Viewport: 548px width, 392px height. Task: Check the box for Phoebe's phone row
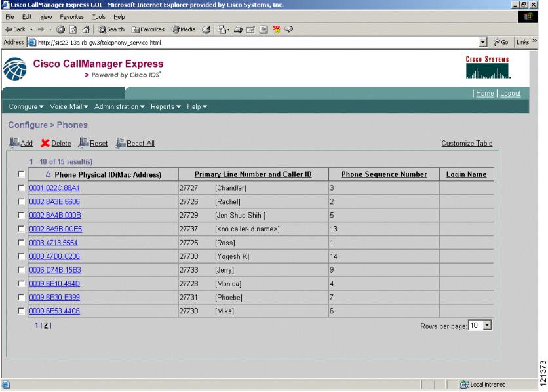click(x=22, y=297)
